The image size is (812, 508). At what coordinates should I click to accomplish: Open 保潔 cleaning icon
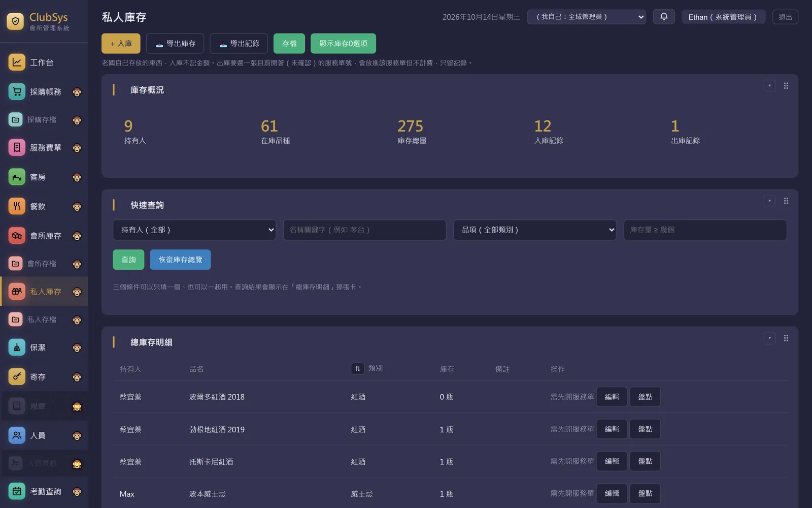coord(17,347)
